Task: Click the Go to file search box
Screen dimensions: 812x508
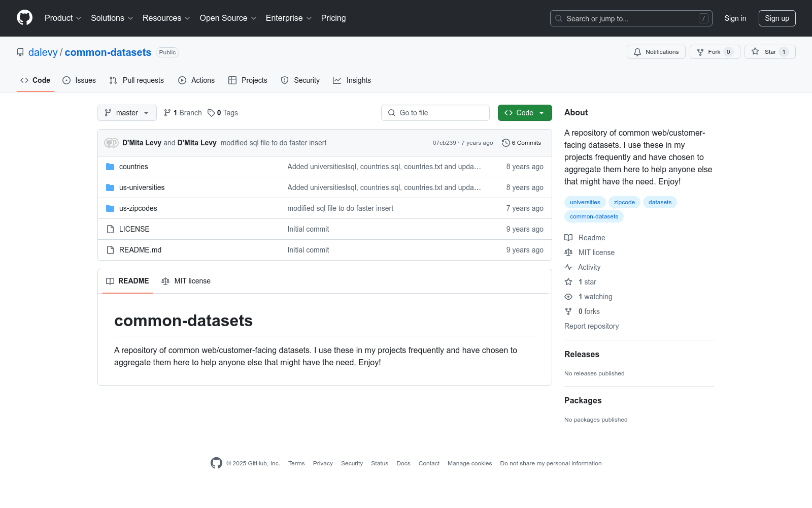Action: pyautogui.click(x=435, y=113)
